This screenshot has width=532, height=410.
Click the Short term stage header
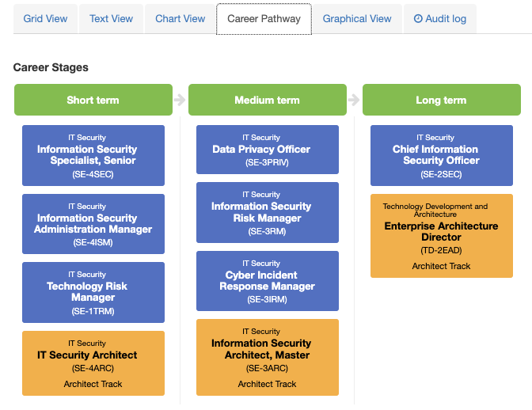93,101
